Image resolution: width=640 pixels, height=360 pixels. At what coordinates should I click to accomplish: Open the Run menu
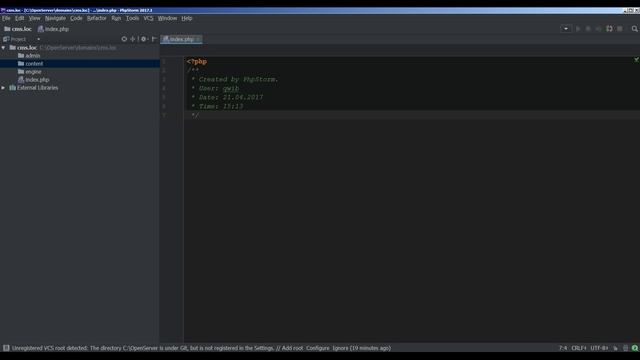pyautogui.click(x=116, y=18)
